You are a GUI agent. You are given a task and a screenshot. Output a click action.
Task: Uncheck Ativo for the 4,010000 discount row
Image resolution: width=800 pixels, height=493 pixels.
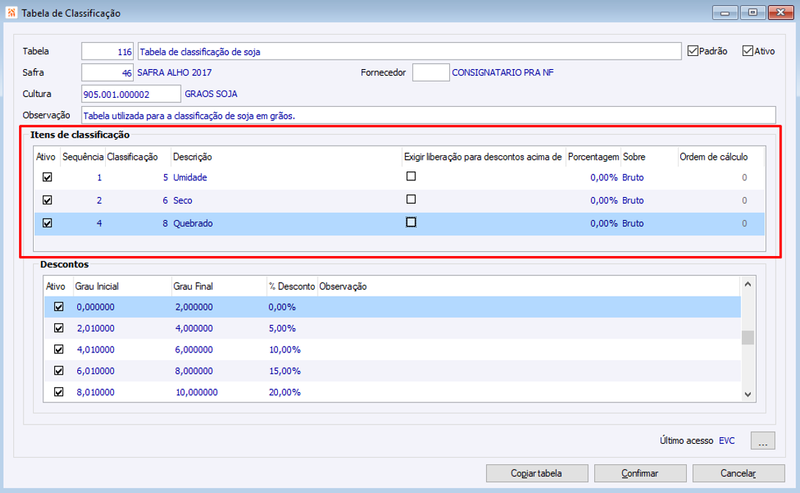[59, 350]
